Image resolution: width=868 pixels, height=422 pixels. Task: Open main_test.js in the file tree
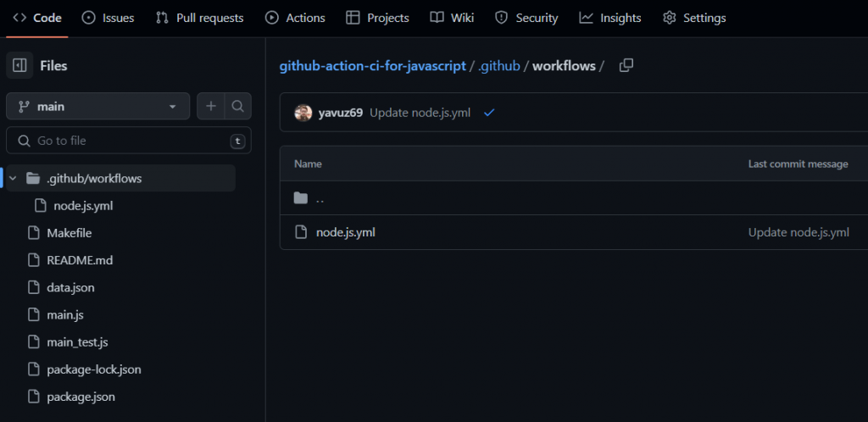point(77,341)
